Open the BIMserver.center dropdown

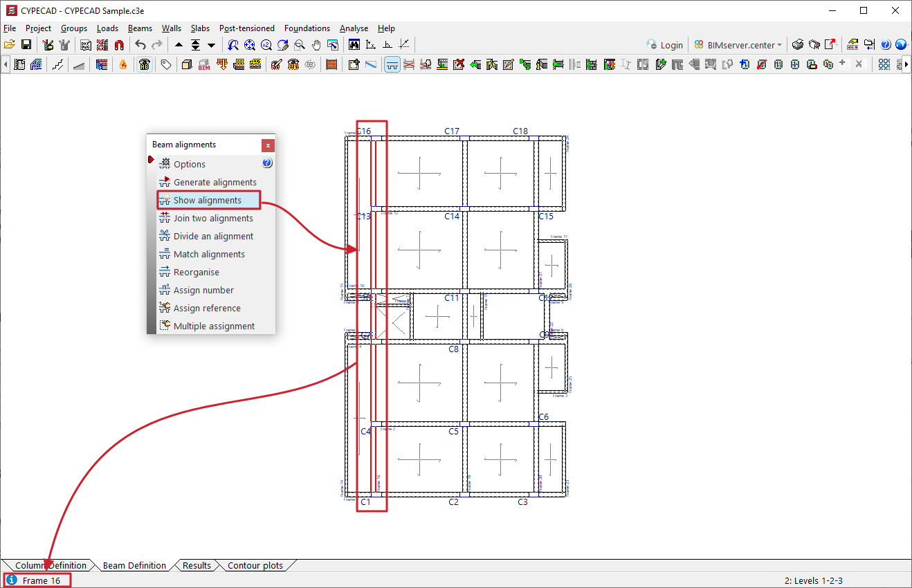pyautogui.click(x=738, y=45)
